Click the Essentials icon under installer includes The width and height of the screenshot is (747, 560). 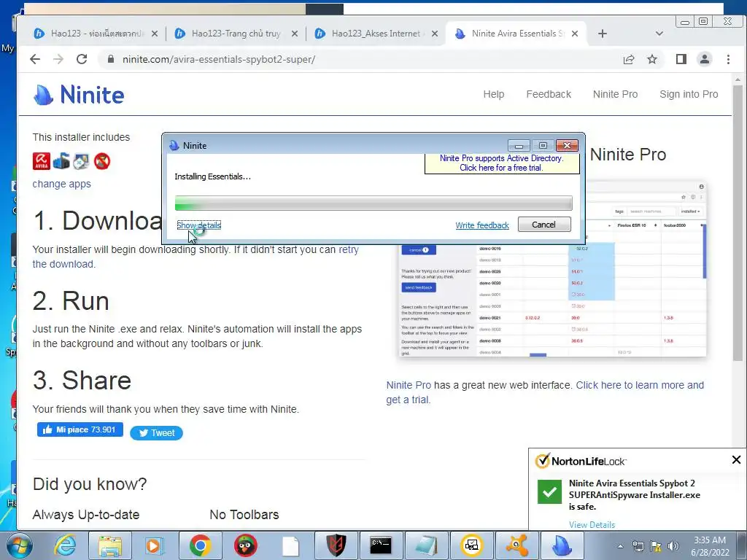click(x=61, y=161)
